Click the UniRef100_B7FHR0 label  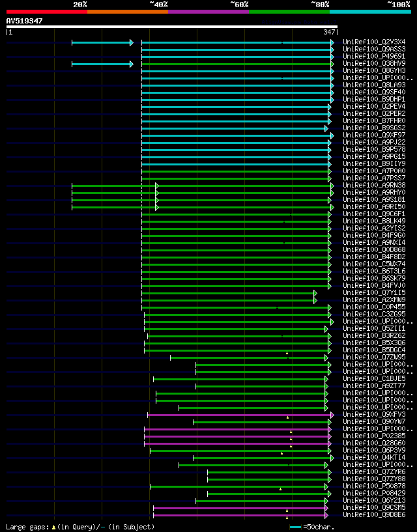coord(374,120)
